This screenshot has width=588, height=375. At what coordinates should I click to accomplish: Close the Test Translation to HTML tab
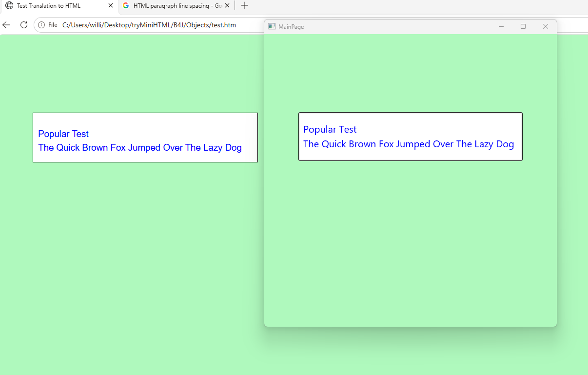click(x=111, y=6)
